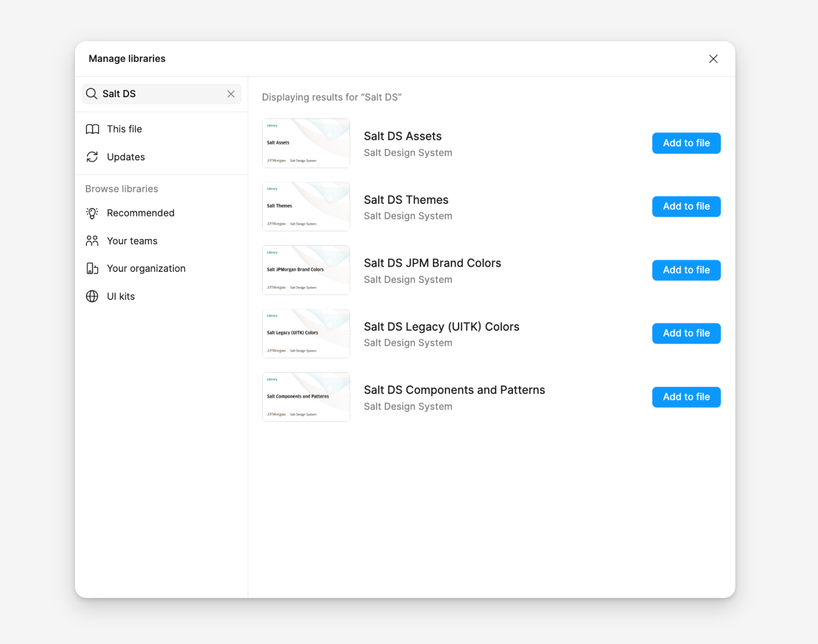Select the lightbulb Recommended icon
Viewport: 818px width, 644px height.
(92, 213)
